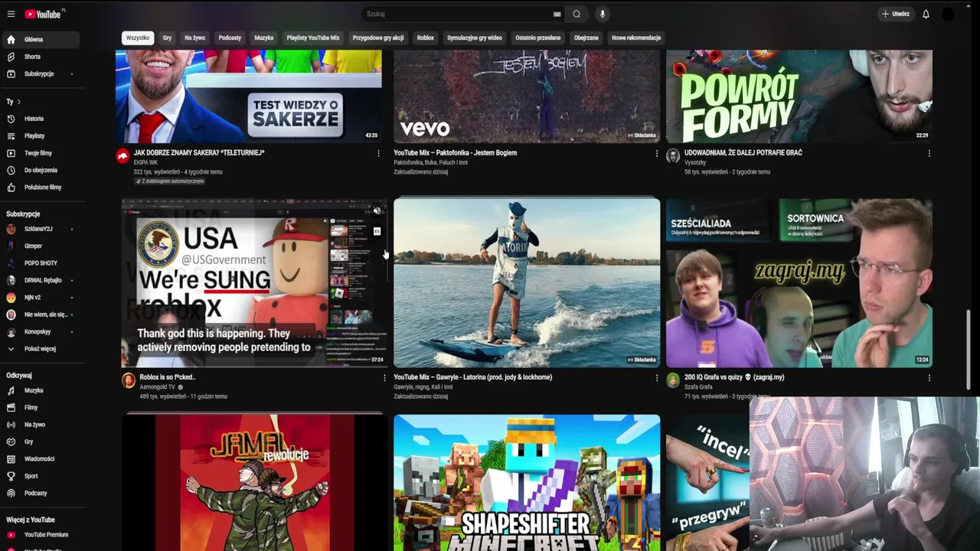Open Do obejrzenia watch later list

40,170
